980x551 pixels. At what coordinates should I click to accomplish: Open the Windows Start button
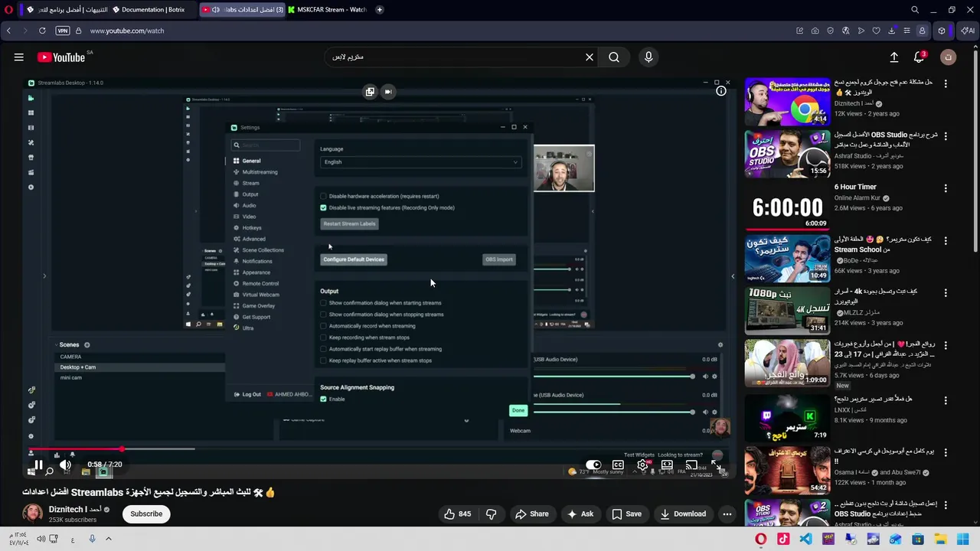tap(963, 540)
